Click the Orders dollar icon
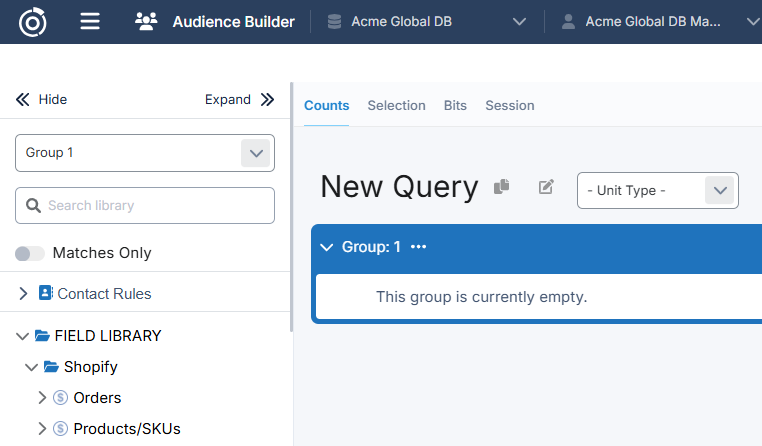This screenshot has height=446, width=762. click(60, 398)
